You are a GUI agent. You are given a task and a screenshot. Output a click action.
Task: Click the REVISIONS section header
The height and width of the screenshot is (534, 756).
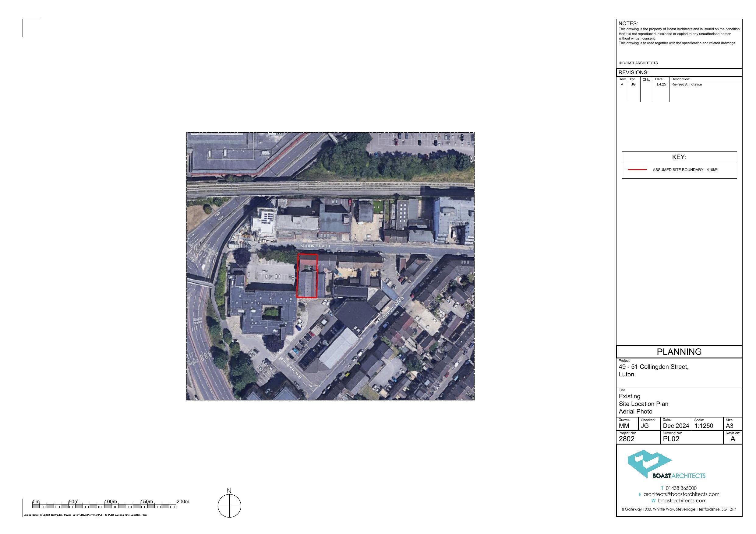tap(633, 72)
